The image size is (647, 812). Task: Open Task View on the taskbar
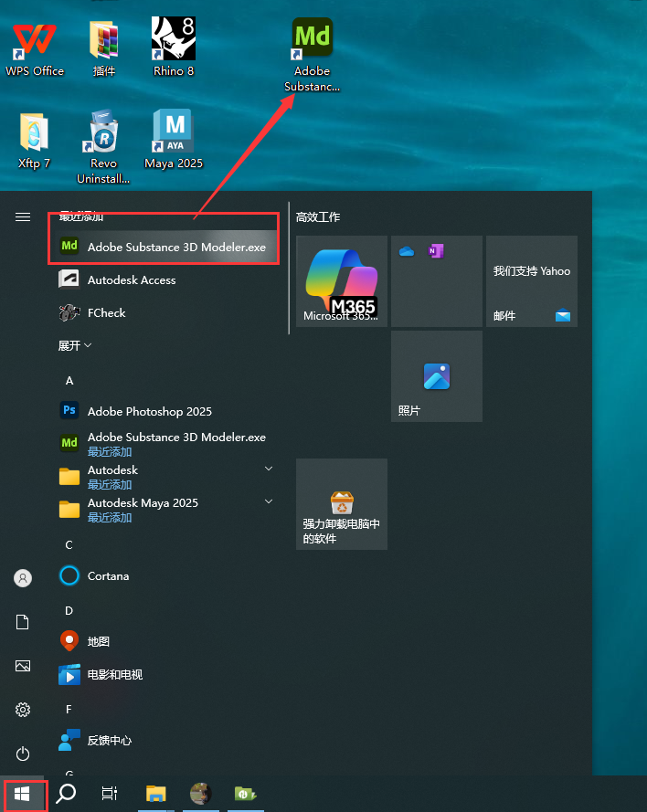coord(110,794)
